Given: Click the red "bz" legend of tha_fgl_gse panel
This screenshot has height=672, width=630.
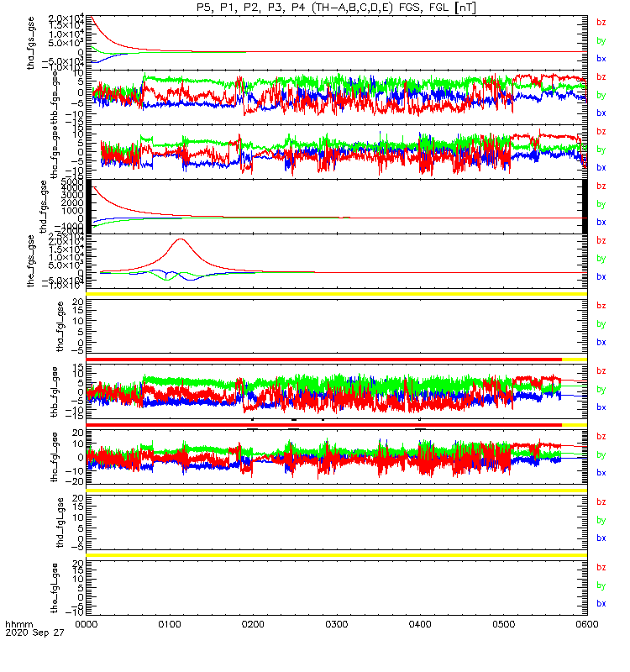Looking at the screenshot, I should [x=601, y=306].
